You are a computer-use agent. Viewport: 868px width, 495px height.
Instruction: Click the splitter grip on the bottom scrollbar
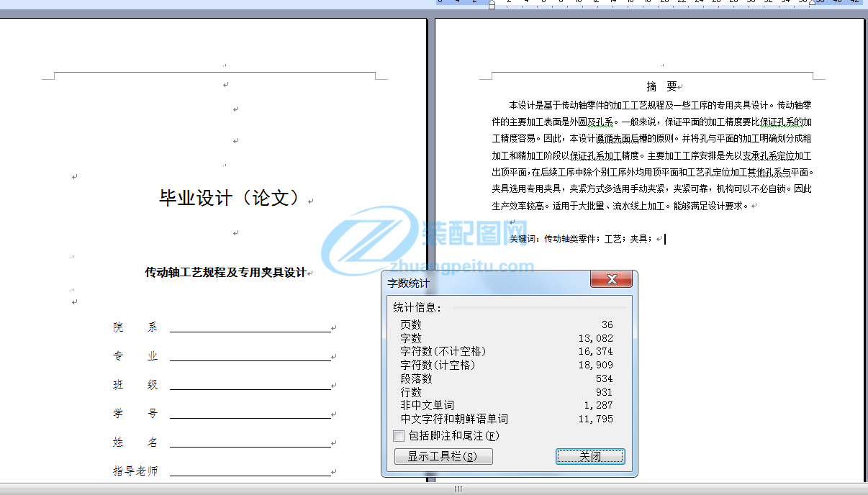tap(458, 489)
